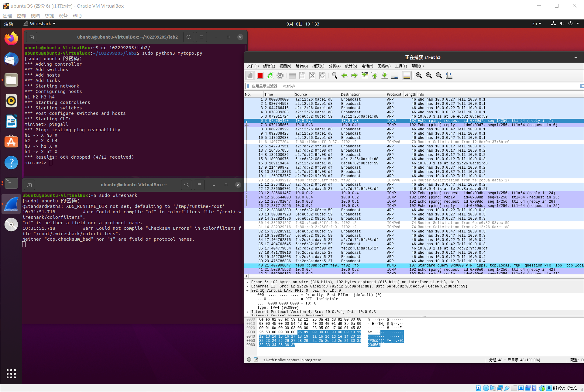Click the zoom out magnifier icon
This screenshot has width=584, height=392.
429,75
